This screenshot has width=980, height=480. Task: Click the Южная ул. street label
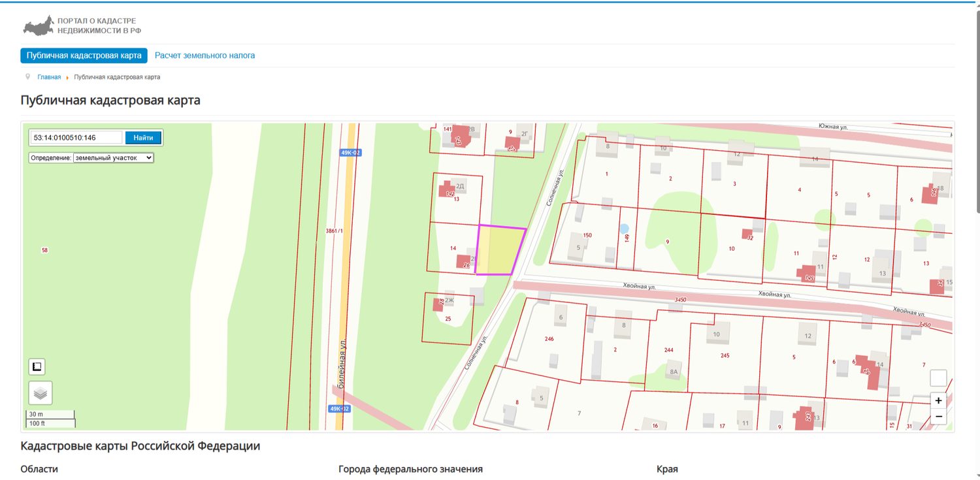(832, 127)
